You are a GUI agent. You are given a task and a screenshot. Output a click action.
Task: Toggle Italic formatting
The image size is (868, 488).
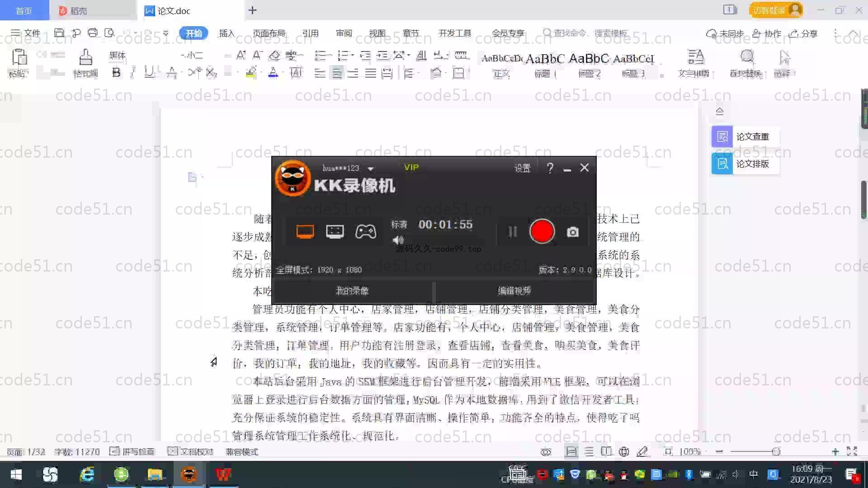click(x=133, y=73)
